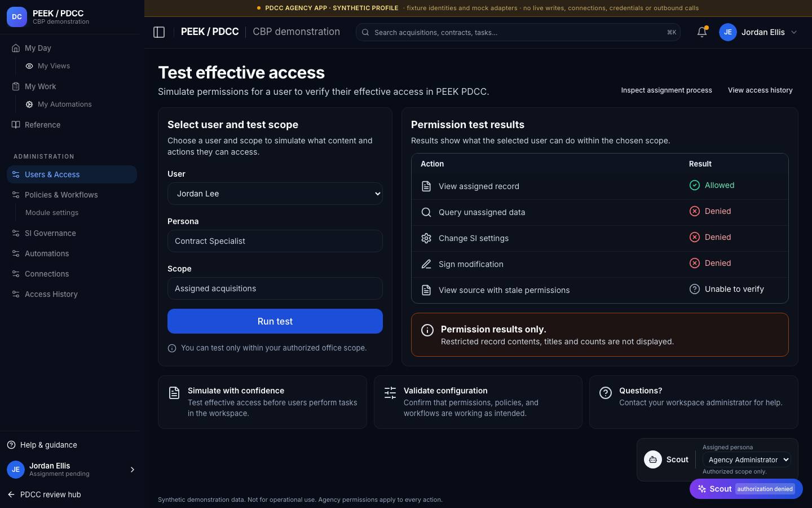Image resolution: width=812 pixels, height=508 pixels.
Task: Click the search acquisitions input field
Action: [518, 32]
